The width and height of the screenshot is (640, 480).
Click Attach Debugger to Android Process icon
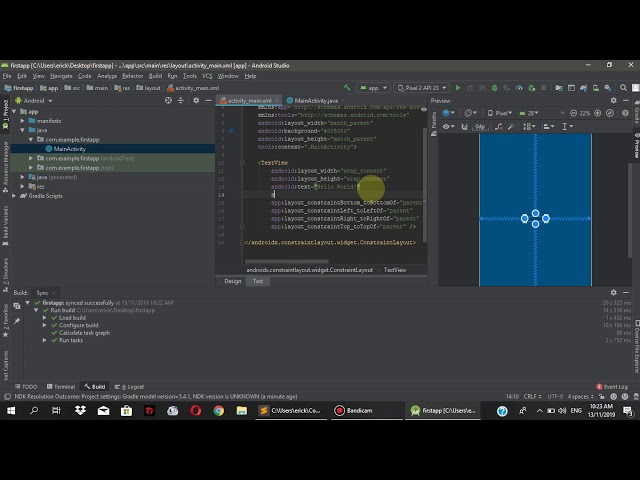[x=531, y=88]
